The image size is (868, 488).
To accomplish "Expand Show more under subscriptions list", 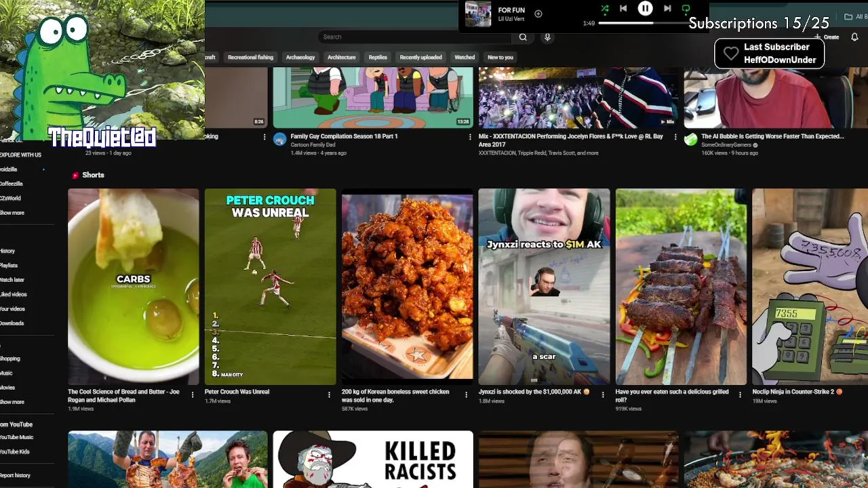I will [12, 213].
